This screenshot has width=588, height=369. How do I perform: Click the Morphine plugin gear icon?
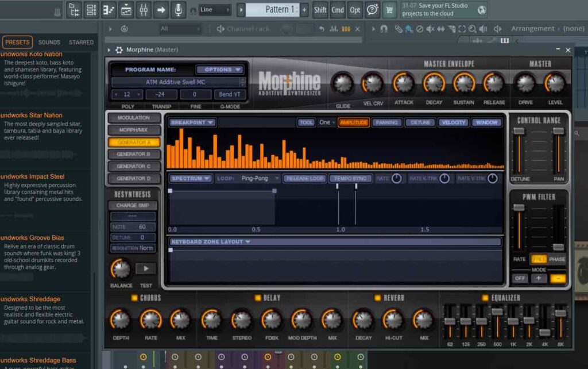119,50
